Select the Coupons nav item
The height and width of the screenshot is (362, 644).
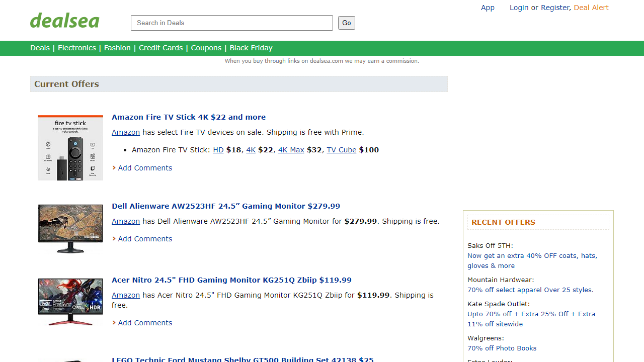(x=206, y=48)
